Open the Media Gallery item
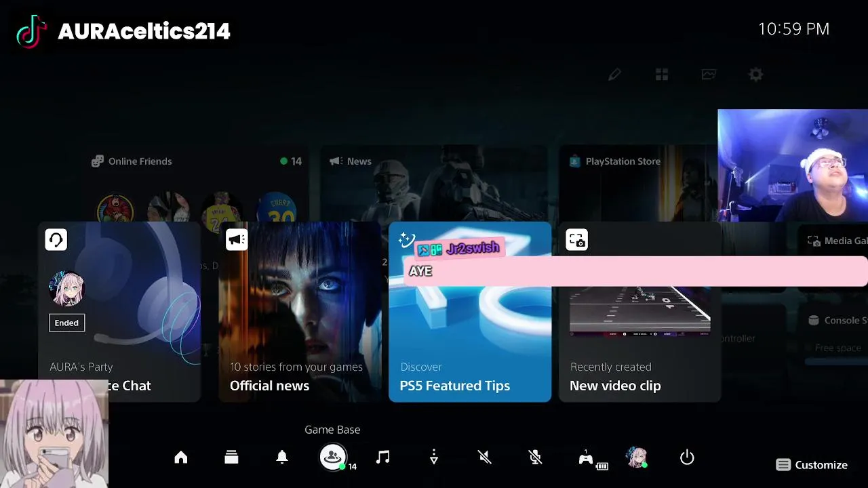The height and width of the screenshot is (488, 868). click(x=837, y=241)
